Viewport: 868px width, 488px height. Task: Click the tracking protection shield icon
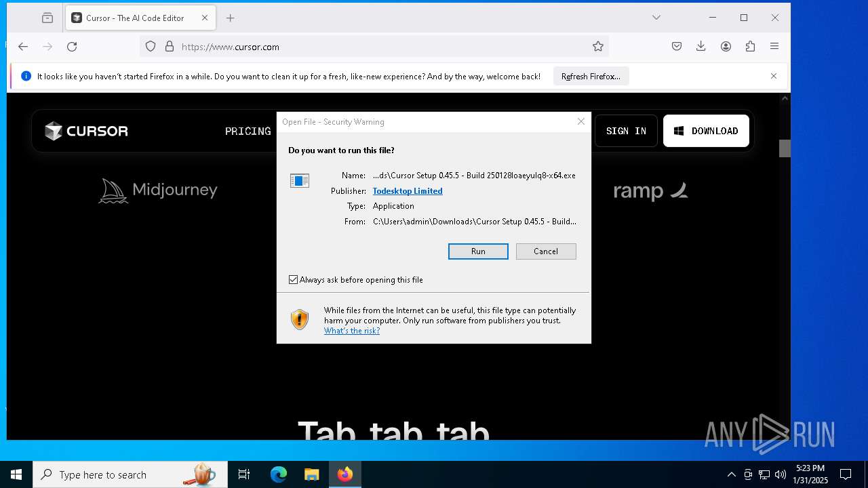151,47
